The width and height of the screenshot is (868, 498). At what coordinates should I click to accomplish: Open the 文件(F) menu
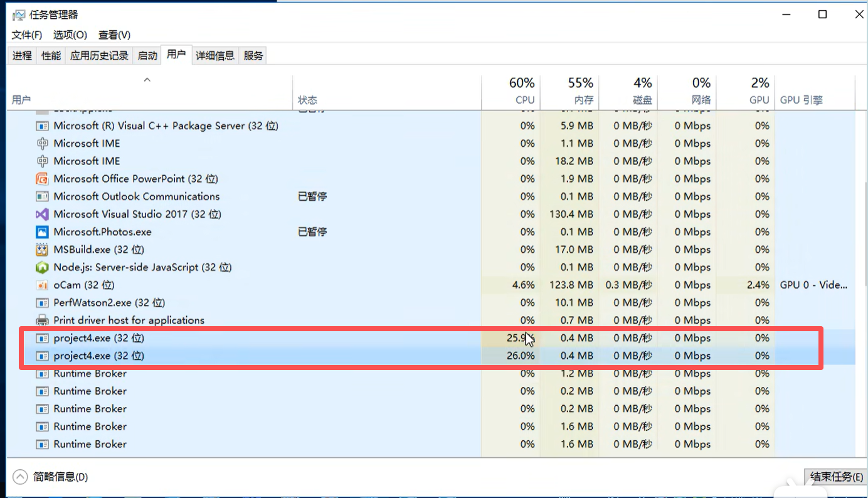coord(27,35)
